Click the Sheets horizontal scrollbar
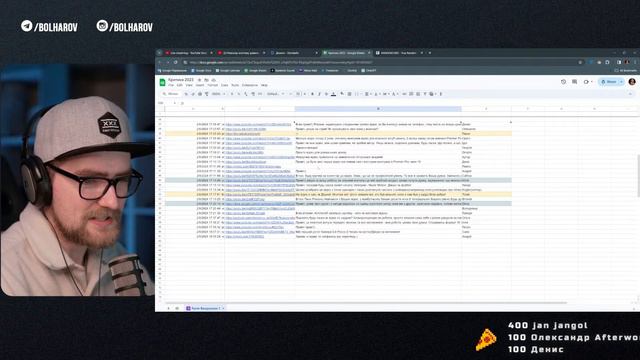640x360 pixels. coord(365,303)
